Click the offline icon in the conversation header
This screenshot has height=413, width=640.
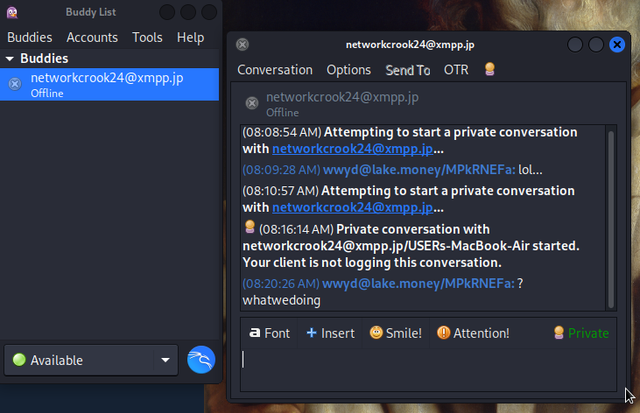pyautogui.click(x=252, y=103)
